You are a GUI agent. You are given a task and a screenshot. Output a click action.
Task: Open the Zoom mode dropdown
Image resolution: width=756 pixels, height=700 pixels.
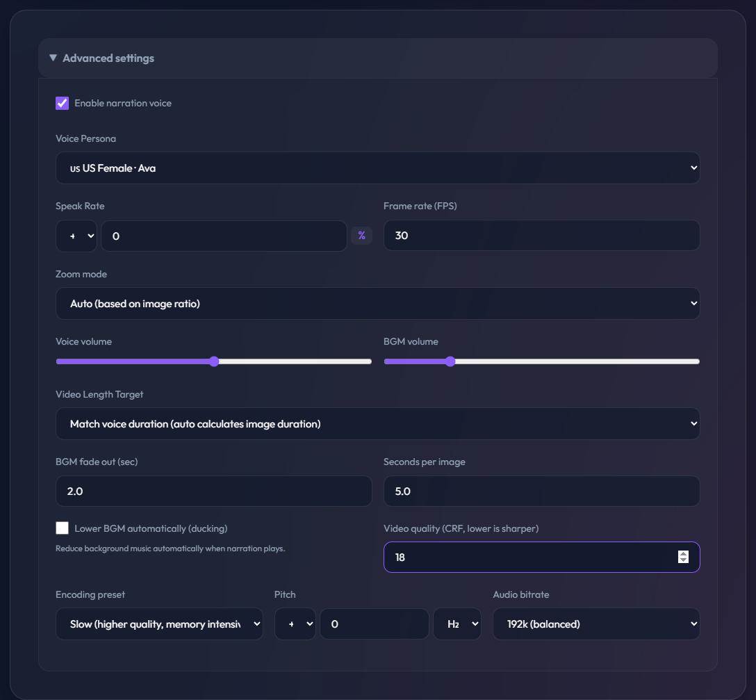click(377, 304)
